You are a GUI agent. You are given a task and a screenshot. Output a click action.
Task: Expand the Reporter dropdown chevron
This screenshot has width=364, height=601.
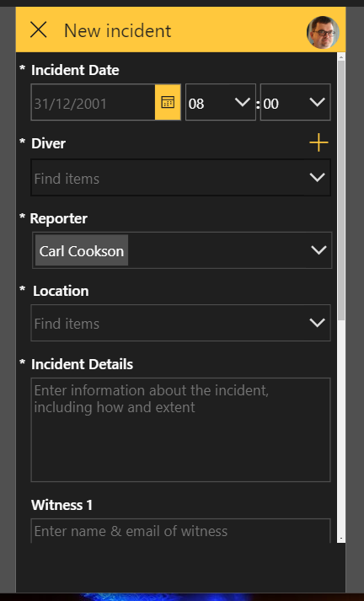tap(318, 250)
